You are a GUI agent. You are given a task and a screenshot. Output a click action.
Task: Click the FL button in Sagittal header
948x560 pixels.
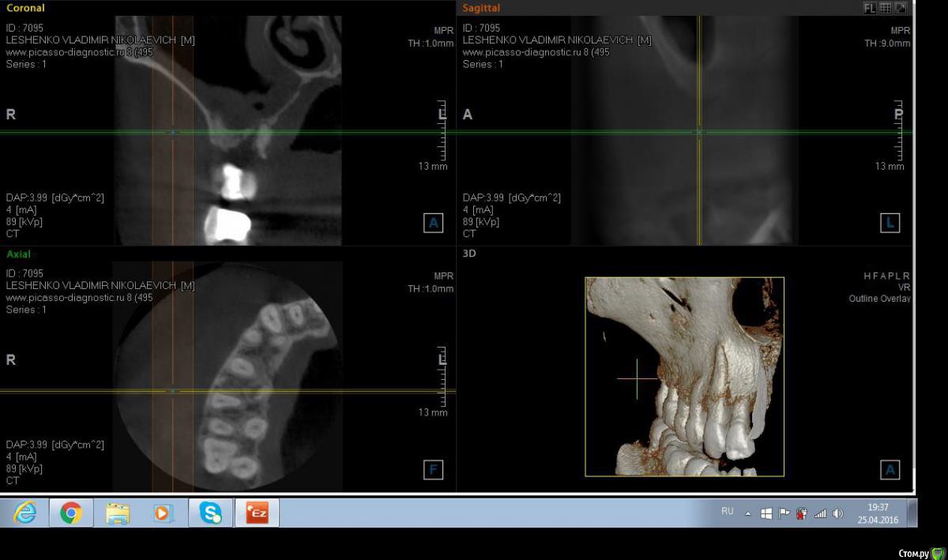(x=870, y=8)
